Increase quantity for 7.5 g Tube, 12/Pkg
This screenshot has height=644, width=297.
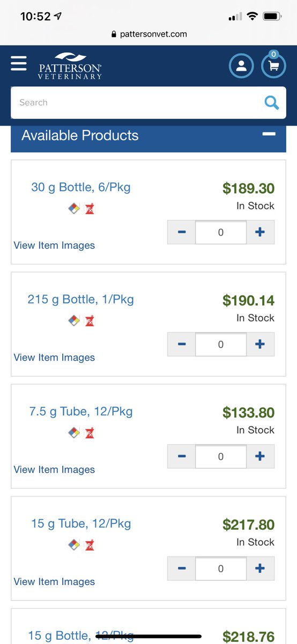(x=260, y=457)
